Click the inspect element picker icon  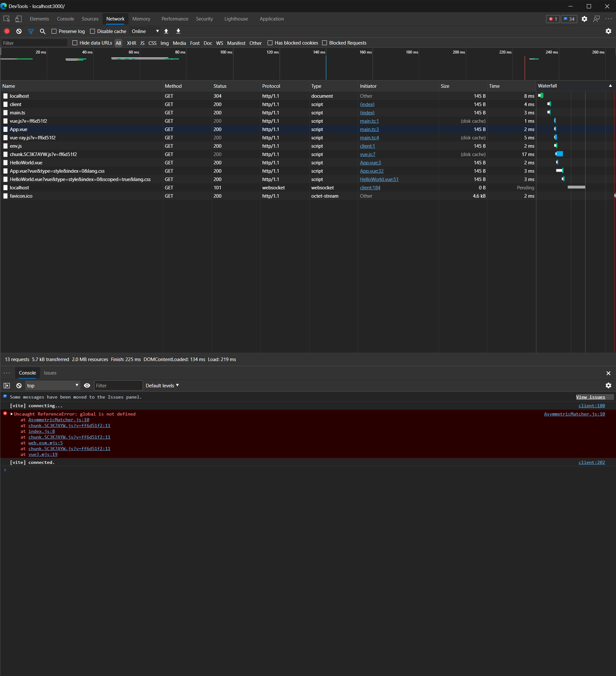click(x=6, y=19)
